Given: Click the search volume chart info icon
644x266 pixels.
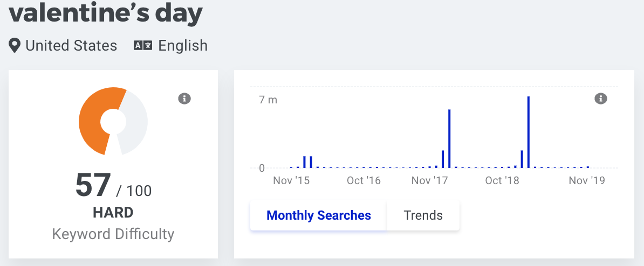Looking at the screenshot, I should (x=600, y=99).
